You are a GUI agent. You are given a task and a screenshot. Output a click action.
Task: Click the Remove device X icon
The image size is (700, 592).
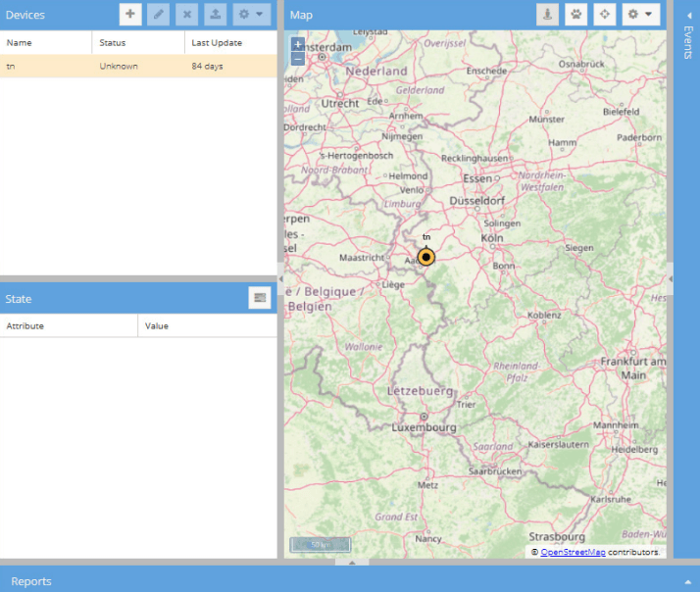point(186,15)
